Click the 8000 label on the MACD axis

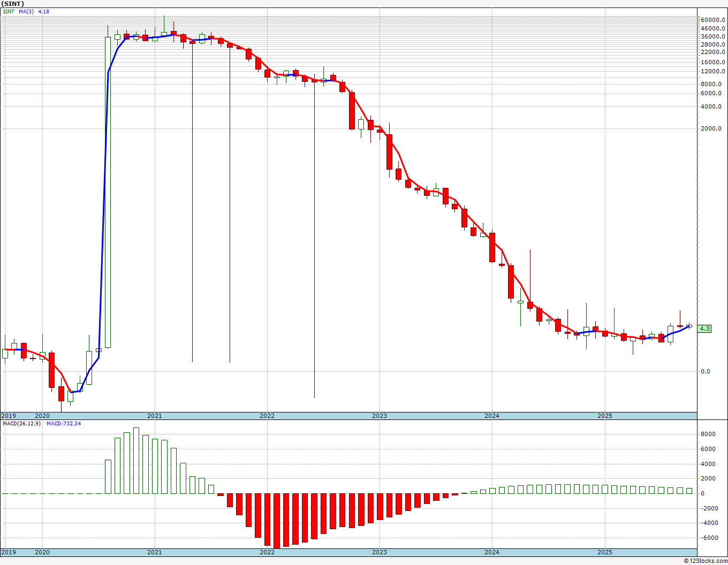(x=708, y=434)
